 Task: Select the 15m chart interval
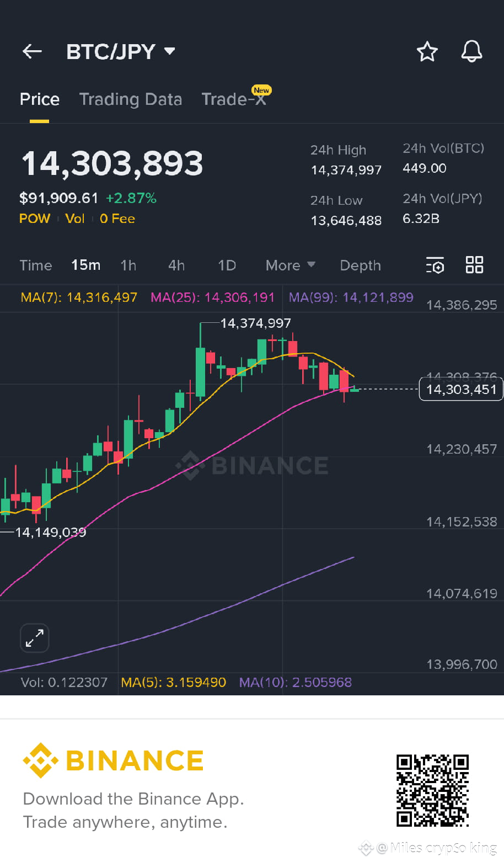86,265
